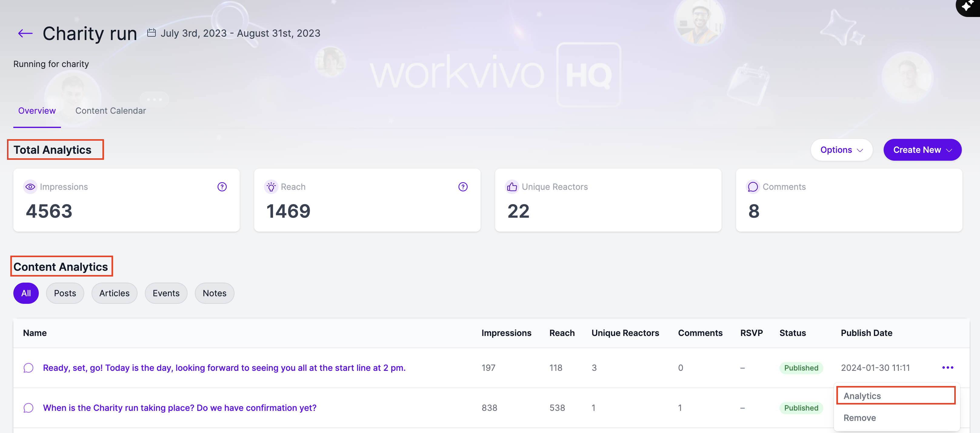980x433 pixels.
Task: Switch to the Overview tab
Action: pos(37,111)
